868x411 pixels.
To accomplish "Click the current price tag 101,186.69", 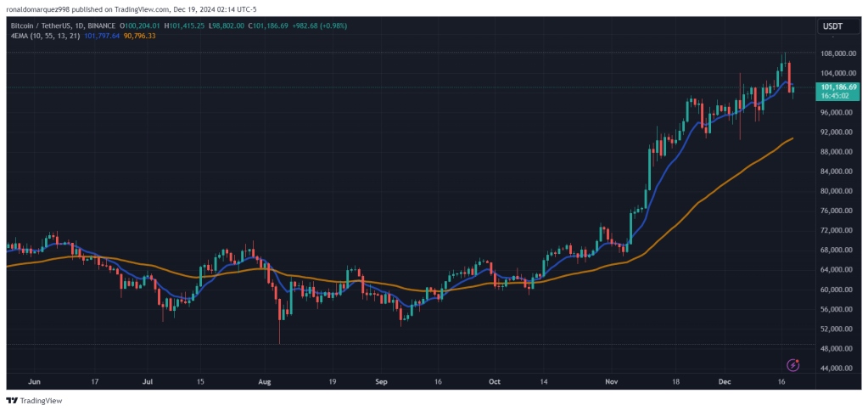I will pos(840,87).
